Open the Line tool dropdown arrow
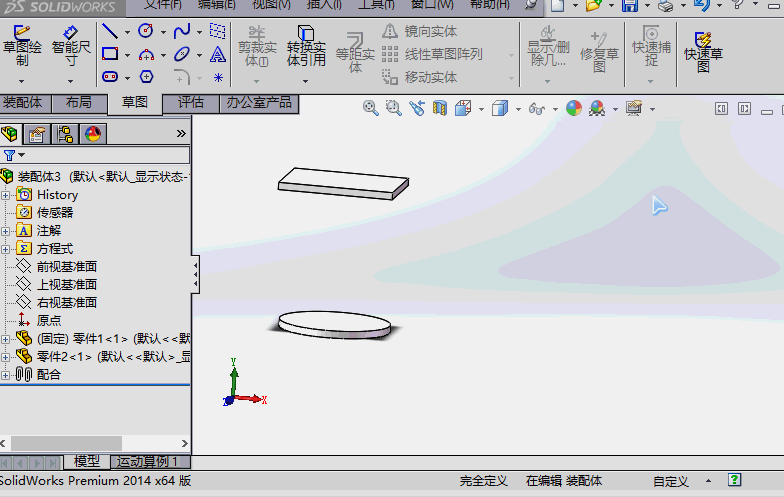Screen dimensions: 784x497 [127, 32]
